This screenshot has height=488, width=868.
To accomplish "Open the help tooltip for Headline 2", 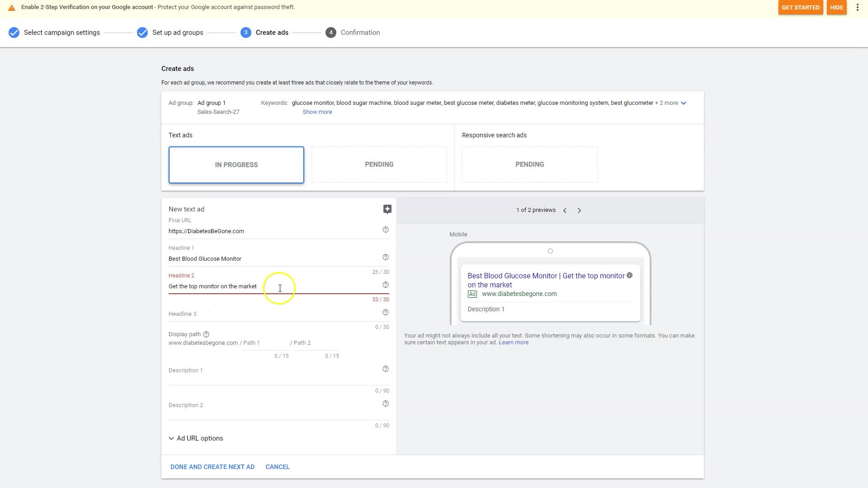I will [x=386, y=285].
